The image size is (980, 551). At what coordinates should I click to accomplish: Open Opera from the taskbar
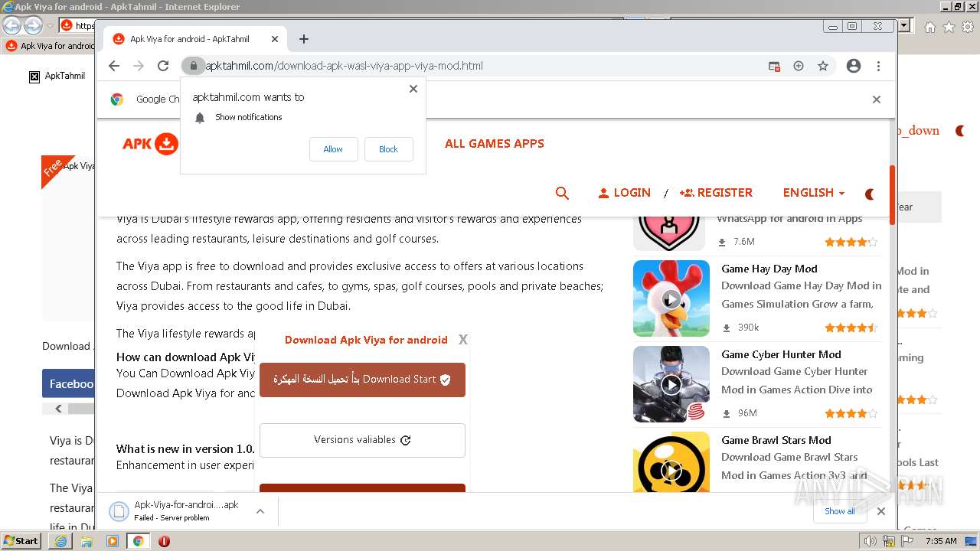click(x=164, y=541)
